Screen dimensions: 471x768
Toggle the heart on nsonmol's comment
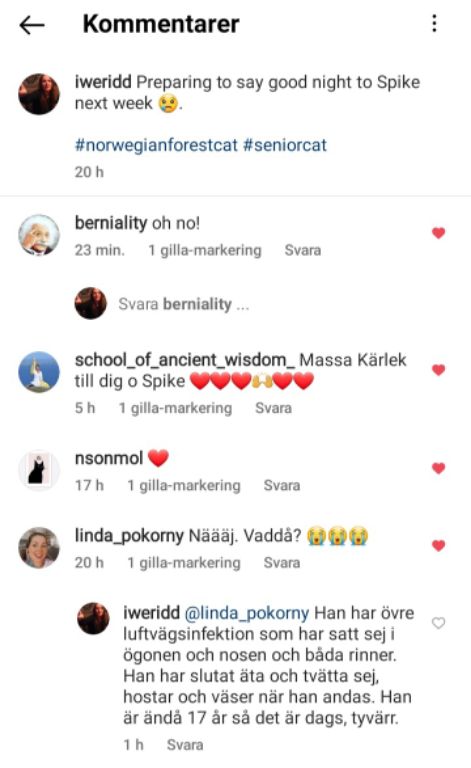[x=439, y=468]
